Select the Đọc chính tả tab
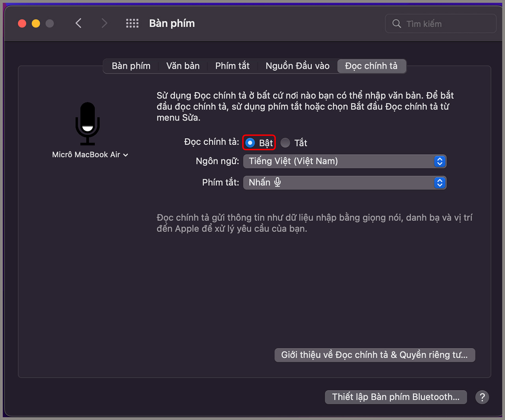The width and height of the screenshot is (505, 420). coord(371,66)
